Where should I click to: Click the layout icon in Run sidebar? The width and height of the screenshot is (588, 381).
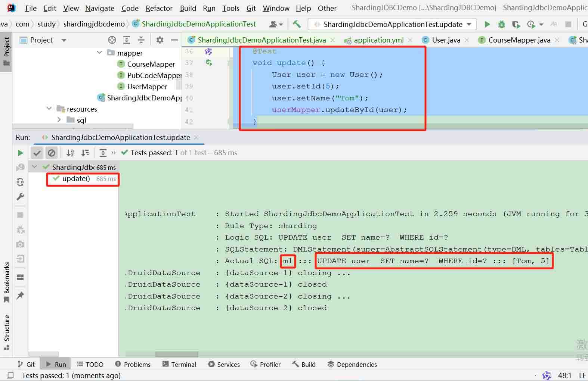click(20, 277)
